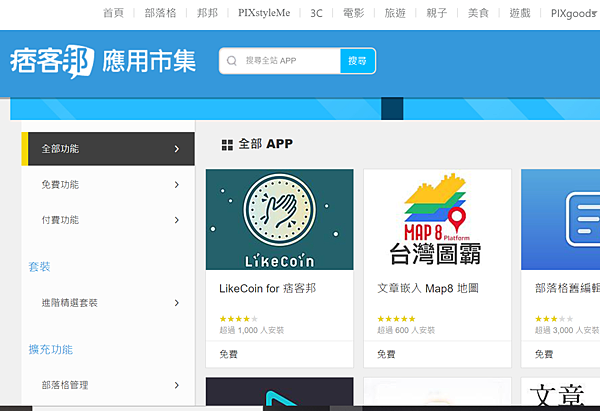
Task: Open 旅遊 in top navigation
Action: pos(395,13)
